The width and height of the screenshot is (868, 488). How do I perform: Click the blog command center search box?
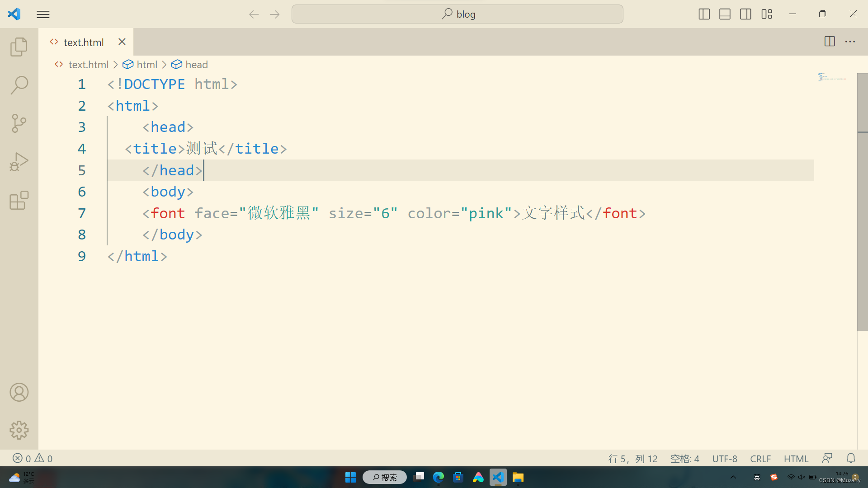tap(457, 14)
